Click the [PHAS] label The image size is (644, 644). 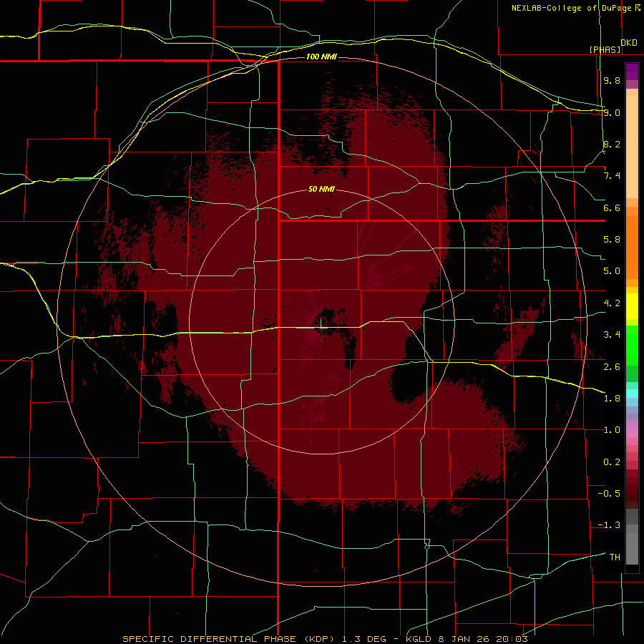tap(605, 49)
